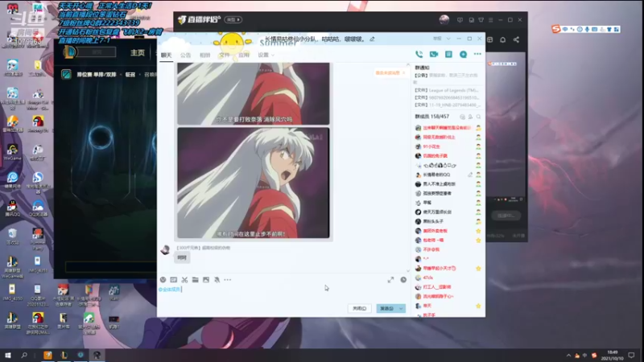The image size is (644, 362).
Task: Switch to the 公告 tab
Action: point(186,55)
